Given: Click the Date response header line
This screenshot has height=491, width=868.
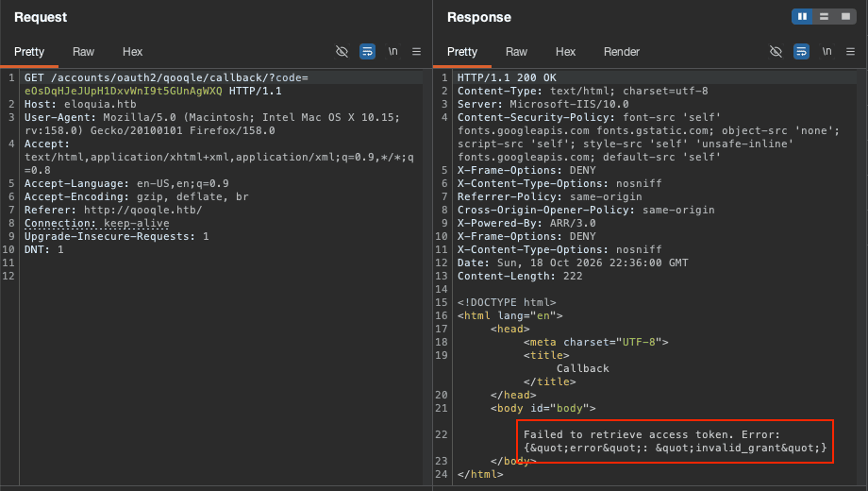Looking at the screenshot, I should (573, 262).
